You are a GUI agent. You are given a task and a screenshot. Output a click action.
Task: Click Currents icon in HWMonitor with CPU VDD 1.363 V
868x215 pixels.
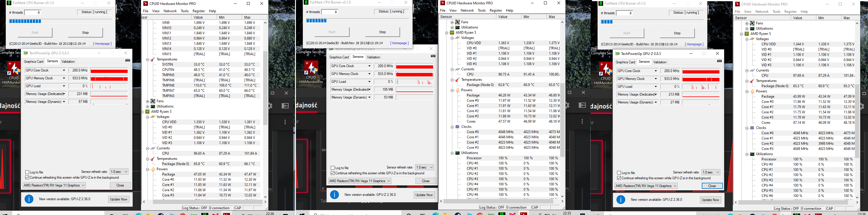(x=457, y=69)
